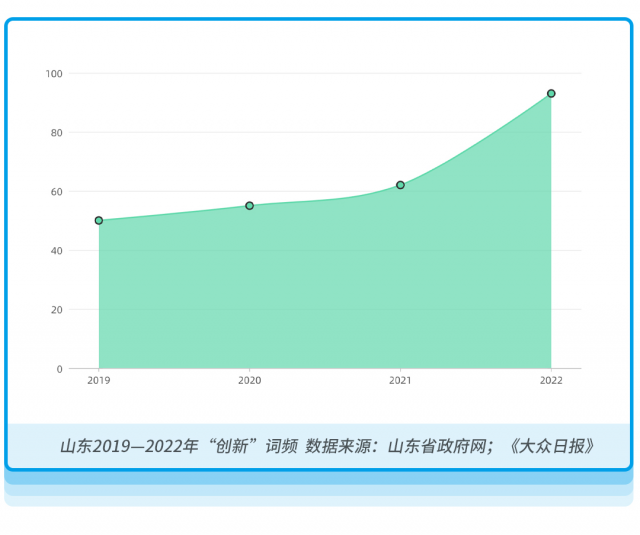Select the 2022 peak data point
The height and width of the screenshot is (535, 640).
pyautogui.click(x=551, y=94)
